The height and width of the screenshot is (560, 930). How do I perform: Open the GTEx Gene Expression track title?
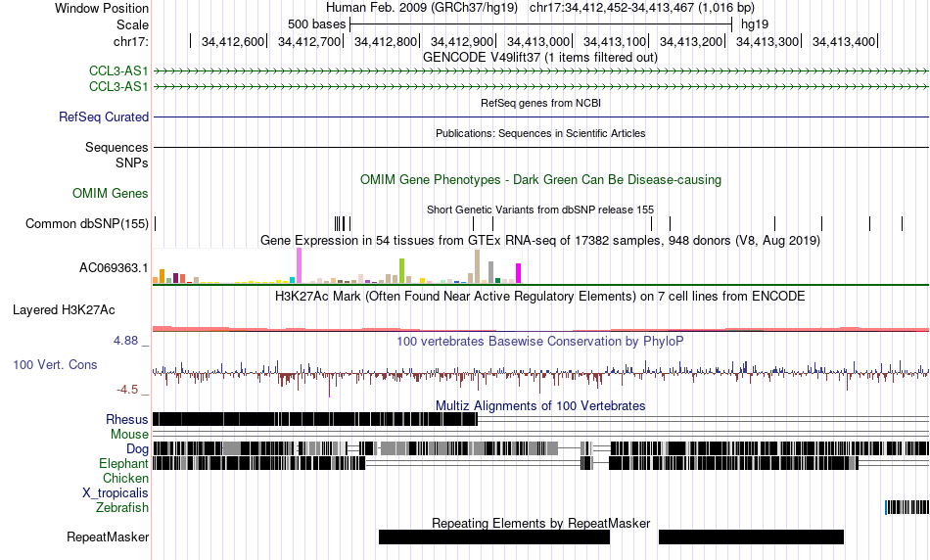pyautogui.click(x=540, y=240)
